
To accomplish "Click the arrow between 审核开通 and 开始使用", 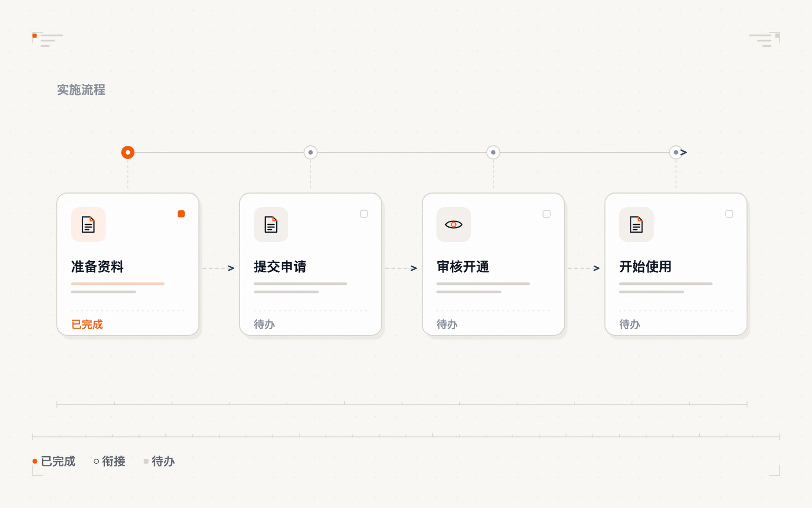I will 584,268.
